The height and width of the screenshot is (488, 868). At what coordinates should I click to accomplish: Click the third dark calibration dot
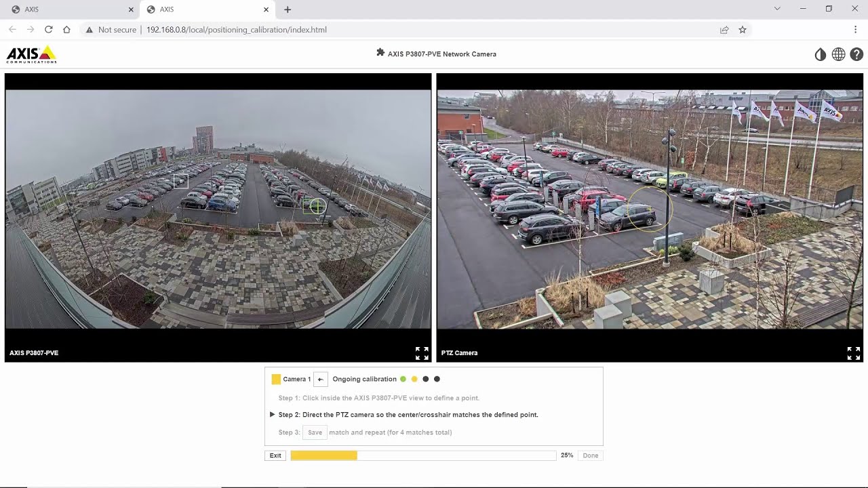click(426, 379)
